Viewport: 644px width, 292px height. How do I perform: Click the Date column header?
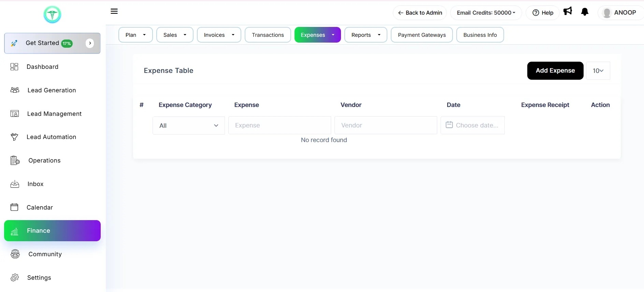[x=454, y=105]
